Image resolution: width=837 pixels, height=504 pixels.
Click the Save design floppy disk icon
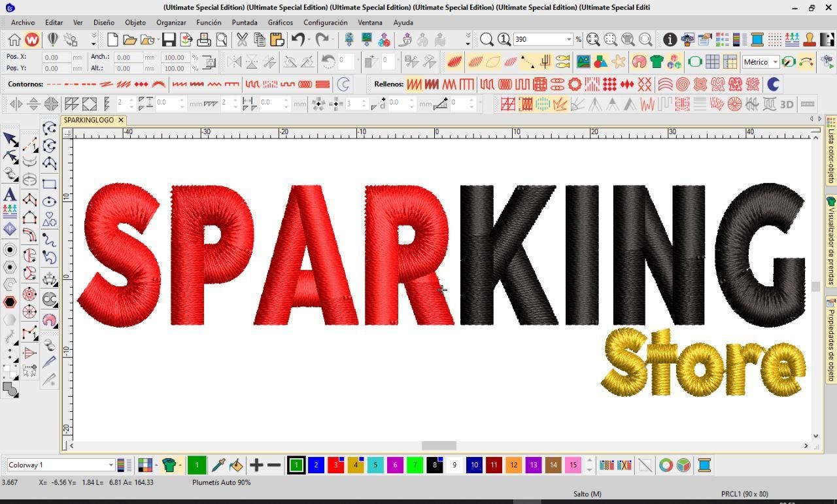[x=169, y=40]
